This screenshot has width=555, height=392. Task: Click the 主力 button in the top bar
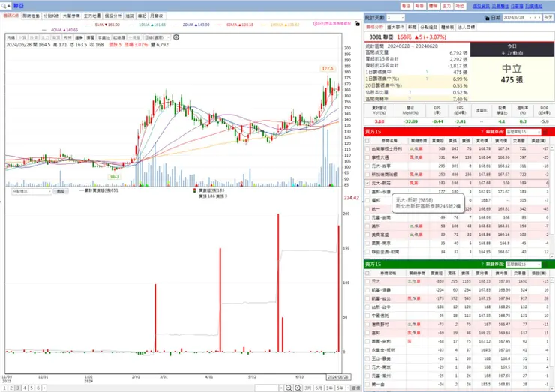tap(446, 6)
